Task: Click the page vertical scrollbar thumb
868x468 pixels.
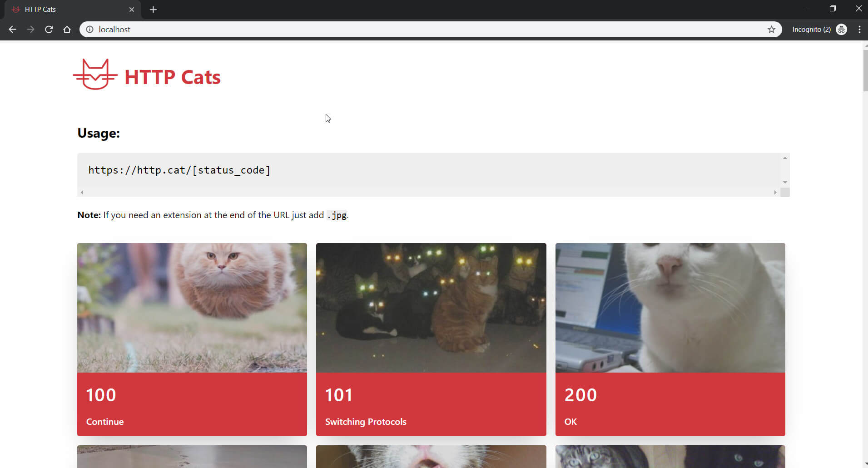Action: pos(865,70)
